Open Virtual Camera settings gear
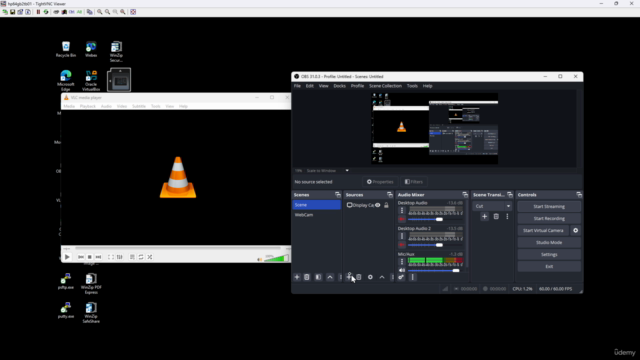This screenshot has width=640, height=360. pos(576,230)
